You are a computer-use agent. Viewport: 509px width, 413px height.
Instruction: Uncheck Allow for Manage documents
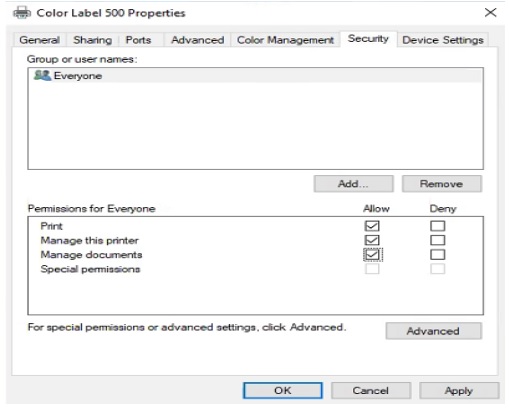[x=372, y=255]
